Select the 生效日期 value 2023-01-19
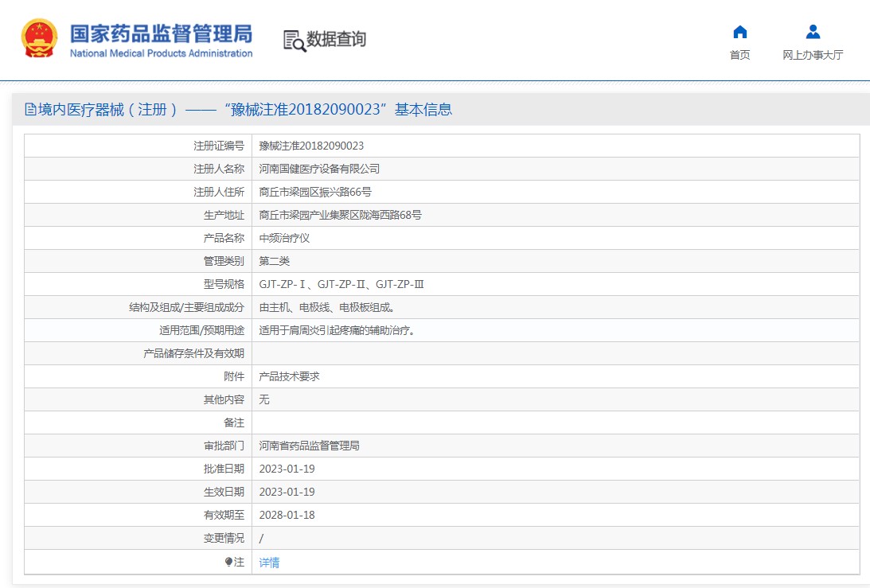The height and width of the screenshot is (588, 870). point(287,492)
